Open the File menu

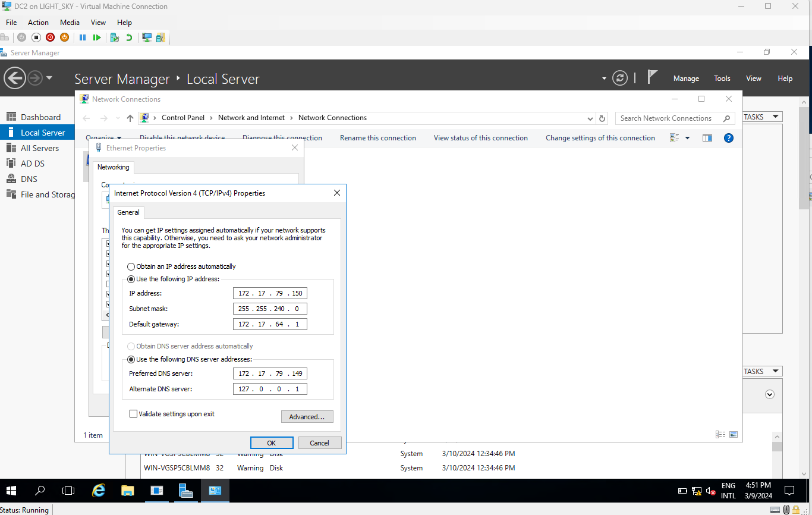[11, 23]
